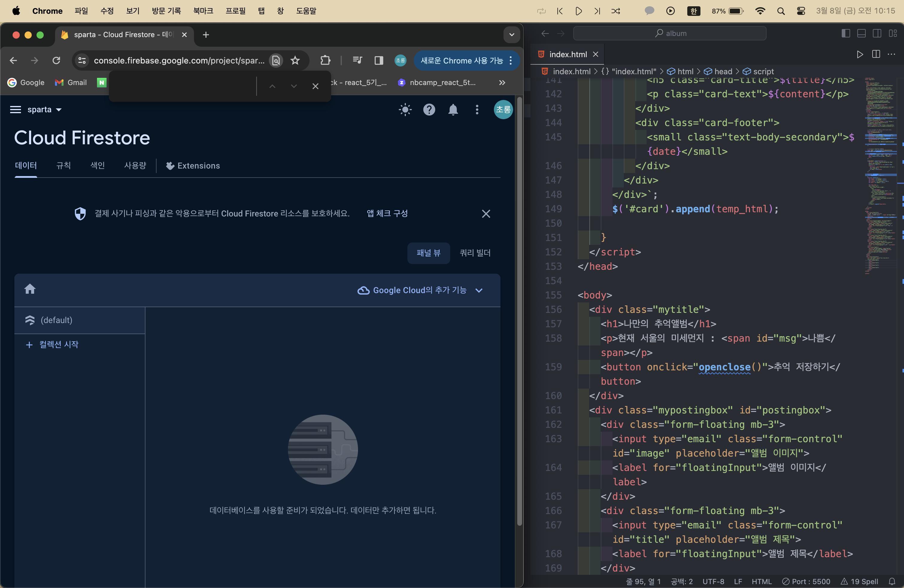Toggle VS Code primary sidebar
The image size is (904, 588).
click(846, 34)
